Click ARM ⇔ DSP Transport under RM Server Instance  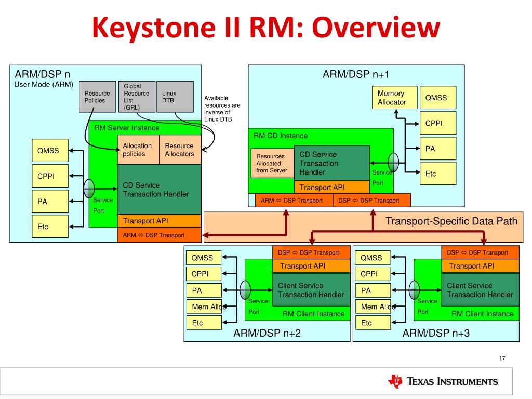coord(159,235)
